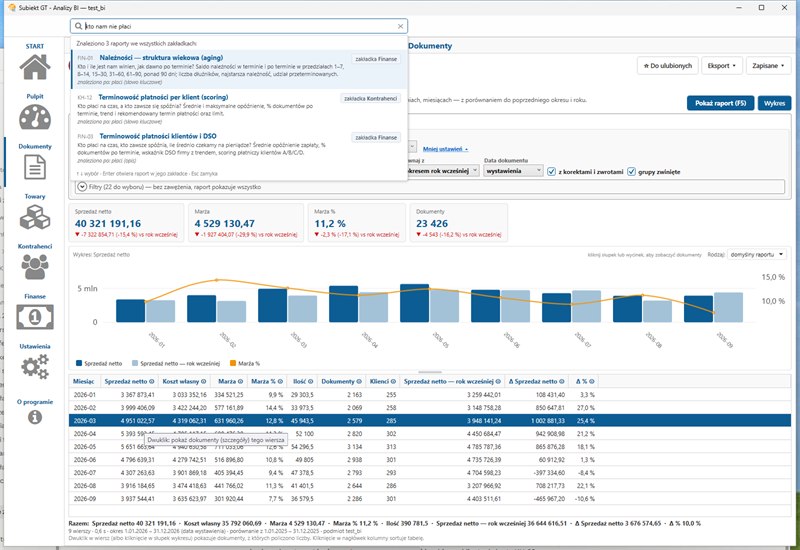Open the Kontrahenci people icon
800x550 pixels.
pyautogui.click(x=35, y=267)
